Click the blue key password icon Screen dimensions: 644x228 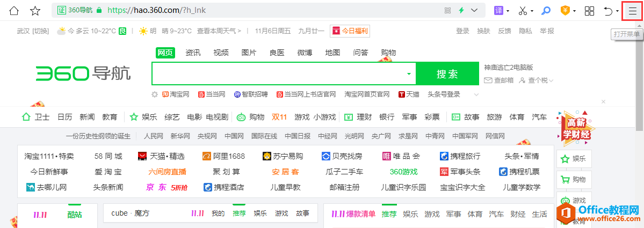pyautogui.click(x=546, y=11)
